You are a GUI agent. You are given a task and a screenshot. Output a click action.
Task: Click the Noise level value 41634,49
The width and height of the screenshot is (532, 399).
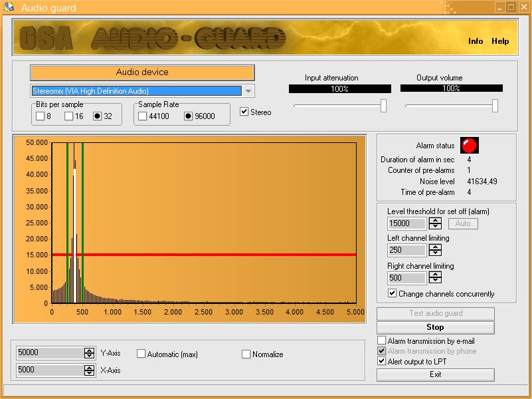pos(482,182)
